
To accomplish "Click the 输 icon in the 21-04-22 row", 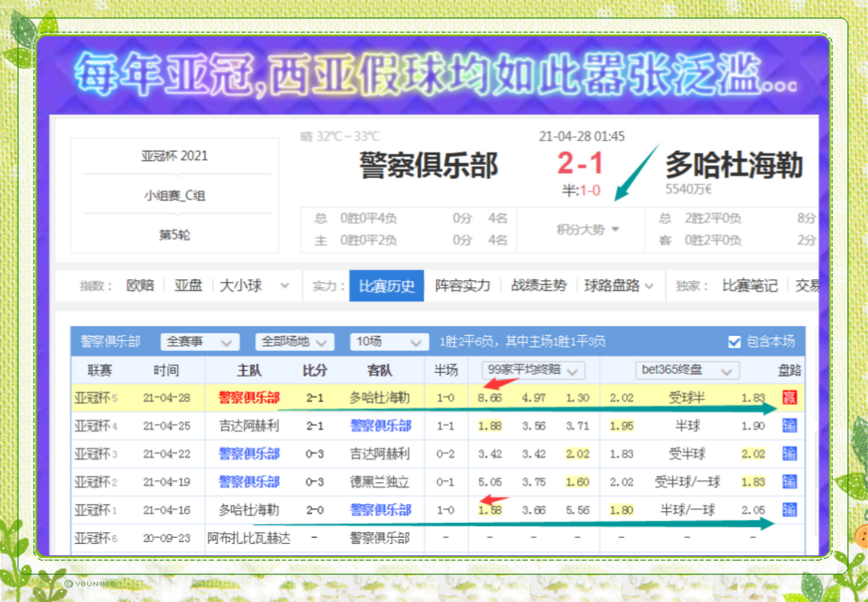I will (x=789, y=454).
